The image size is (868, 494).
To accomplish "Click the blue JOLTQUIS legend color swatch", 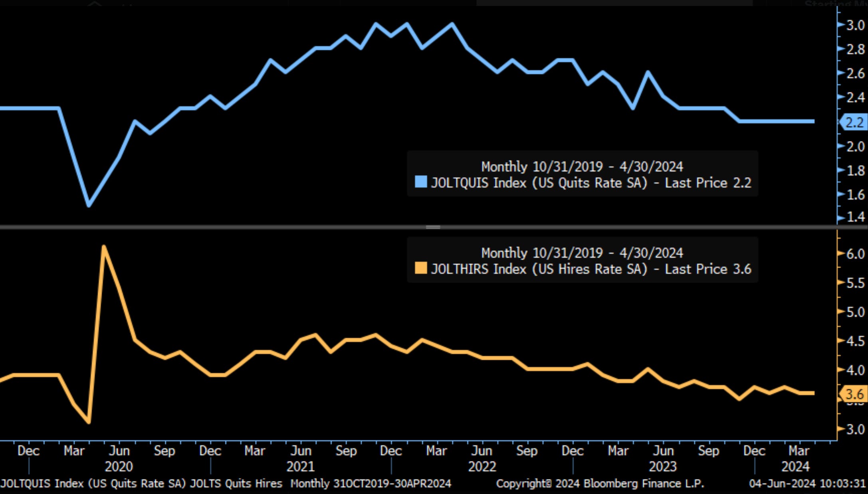I will point(421,182).
